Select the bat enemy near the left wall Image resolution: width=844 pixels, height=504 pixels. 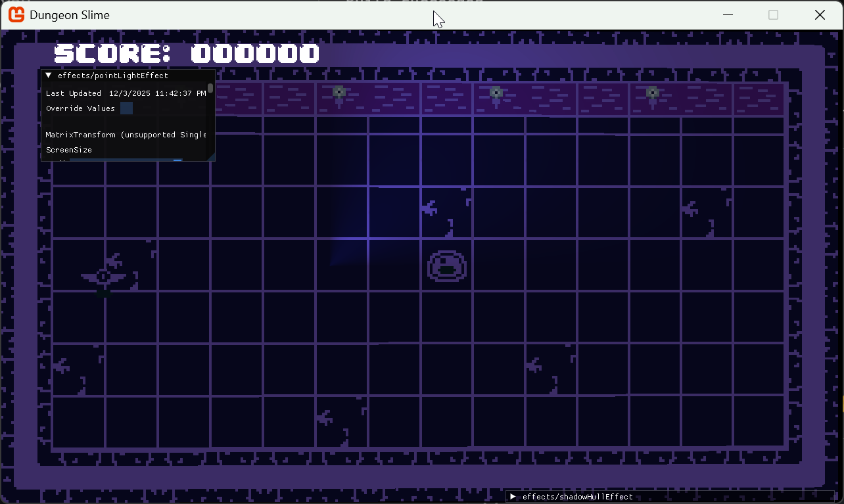pyautogui.click(x=105, y=276)
